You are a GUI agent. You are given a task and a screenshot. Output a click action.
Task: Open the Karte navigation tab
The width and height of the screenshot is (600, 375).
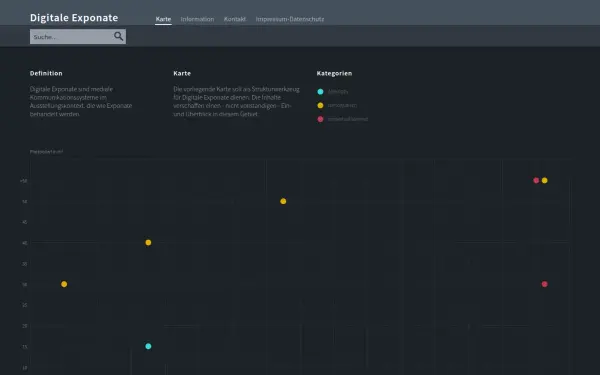click(163, 19)
